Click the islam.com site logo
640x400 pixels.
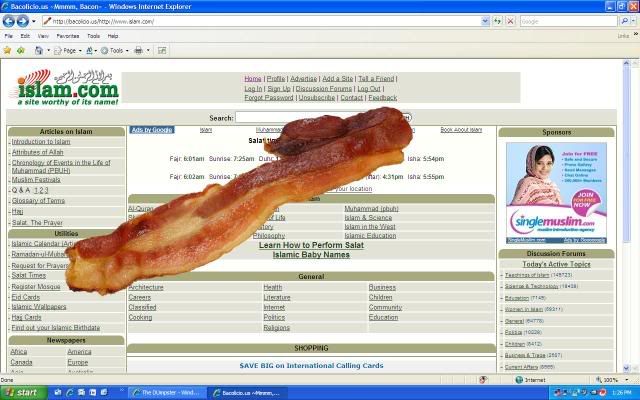click(67, 88)
